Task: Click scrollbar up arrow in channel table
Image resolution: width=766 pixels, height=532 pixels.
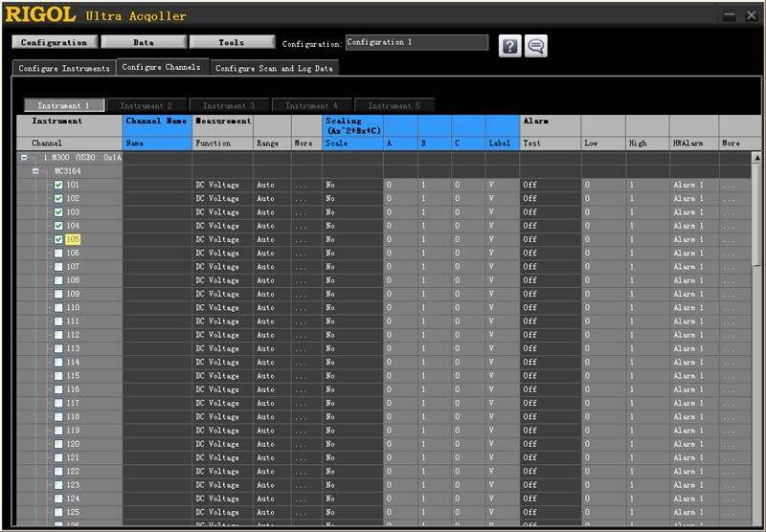Action: coord(756,158)
